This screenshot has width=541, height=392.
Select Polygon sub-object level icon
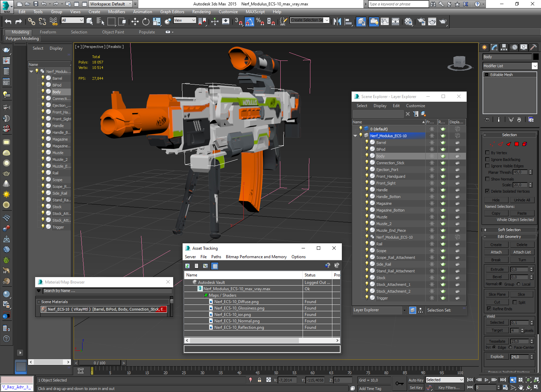click(x=517, y=144)
